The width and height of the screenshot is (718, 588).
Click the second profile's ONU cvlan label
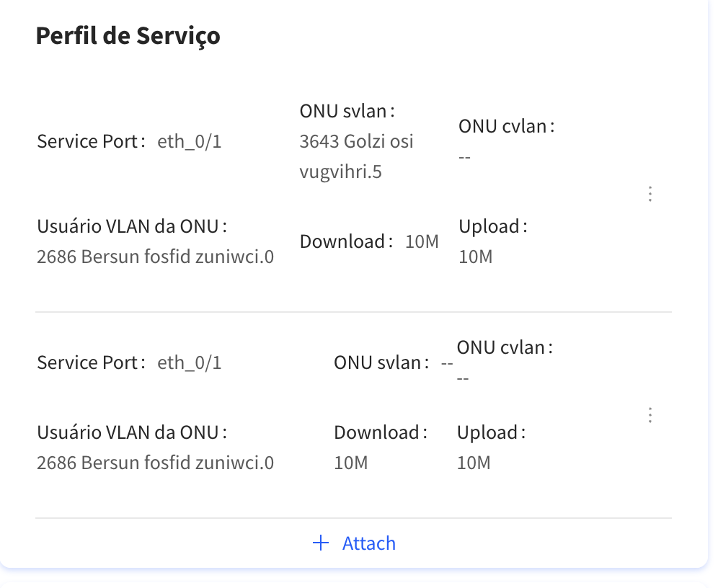[504, 347]
